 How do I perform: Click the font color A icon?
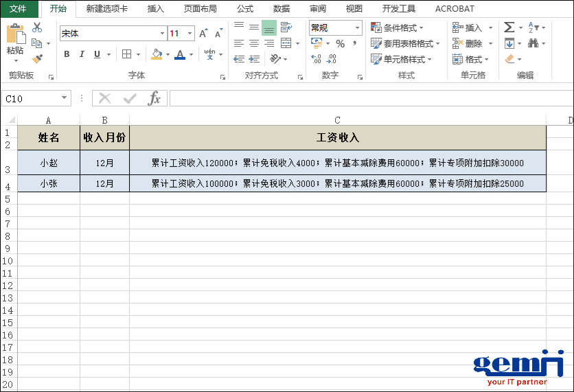click(x=180, y=54)
